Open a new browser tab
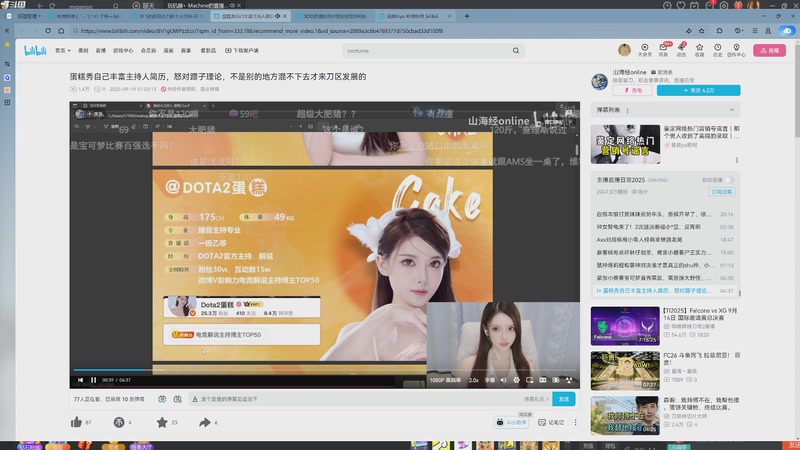 466,16
